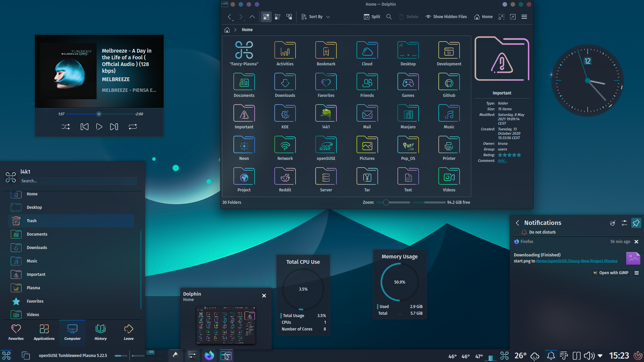Follow the Fancy-New Project Plasma download link
This screenshot has width=644, height=362.
click(x=577, y=261)
